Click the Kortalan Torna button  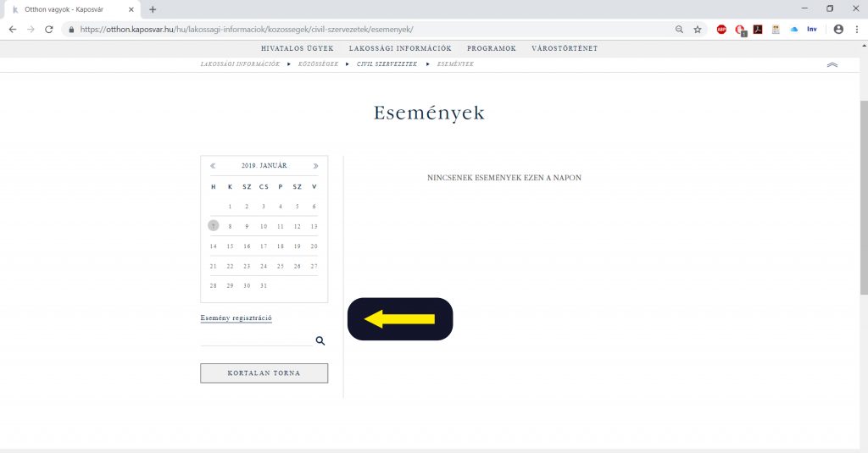[264, 373]
